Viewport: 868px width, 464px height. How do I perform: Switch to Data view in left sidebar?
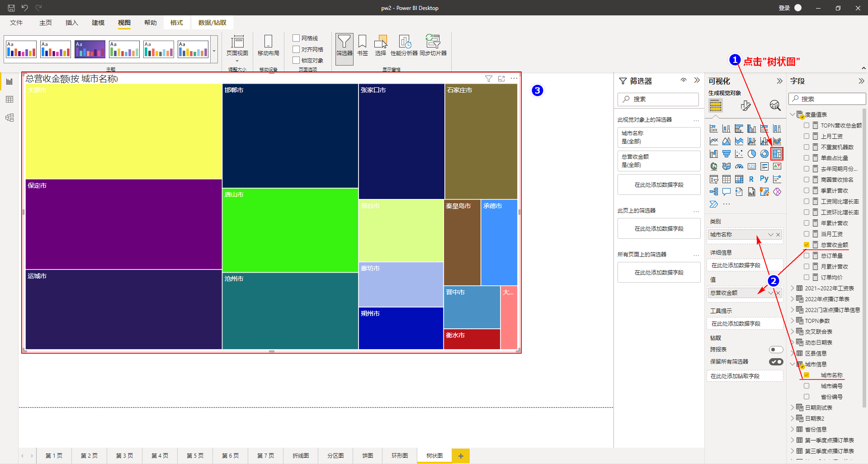click(x=9, y=99)
